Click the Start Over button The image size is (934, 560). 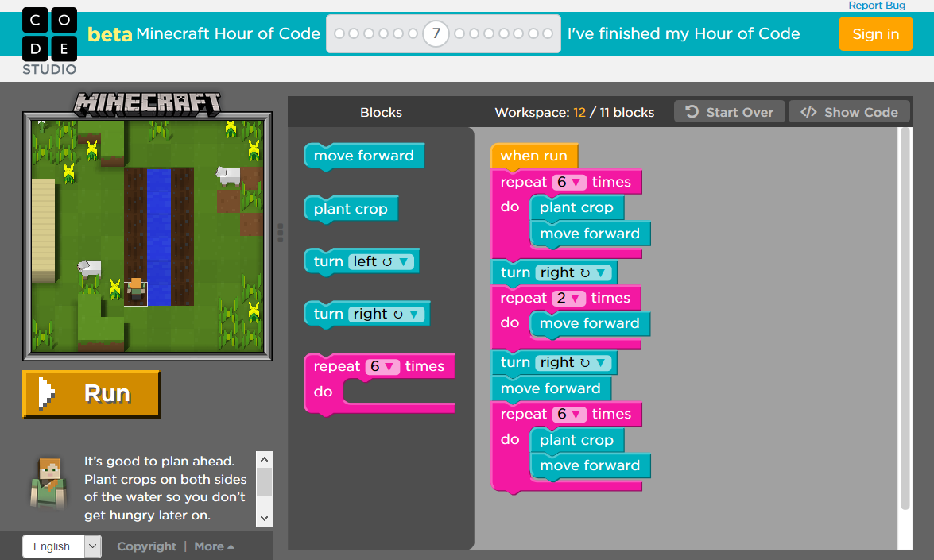pyautogui.click(x=729, y=112)
